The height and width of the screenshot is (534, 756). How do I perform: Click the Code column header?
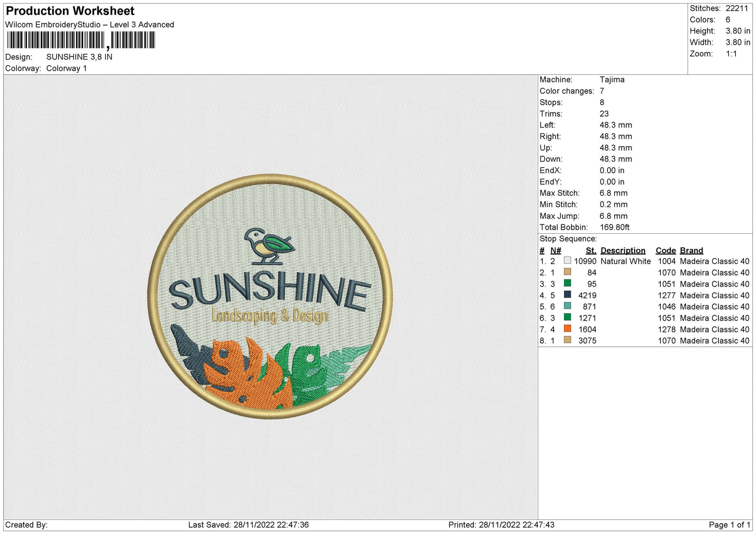pos(665,251)
